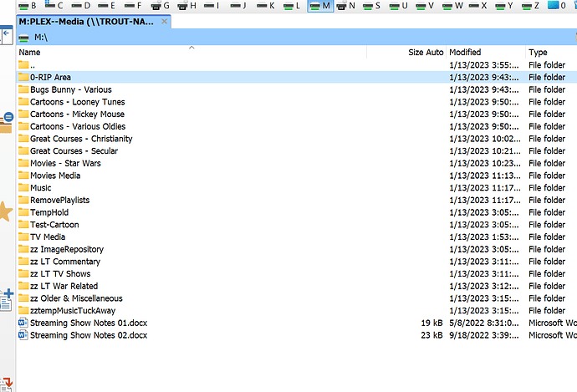
Task: Open drive J in drive bar
Action: point(238,6)
